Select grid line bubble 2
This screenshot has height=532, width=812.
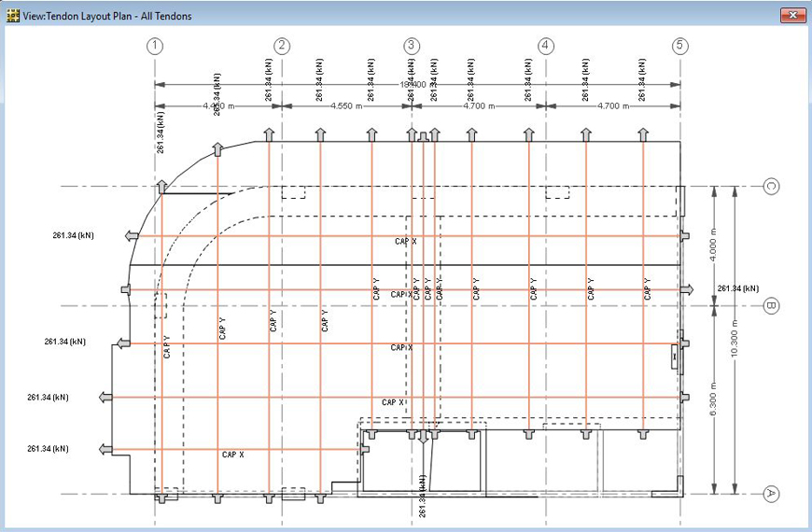282,46
